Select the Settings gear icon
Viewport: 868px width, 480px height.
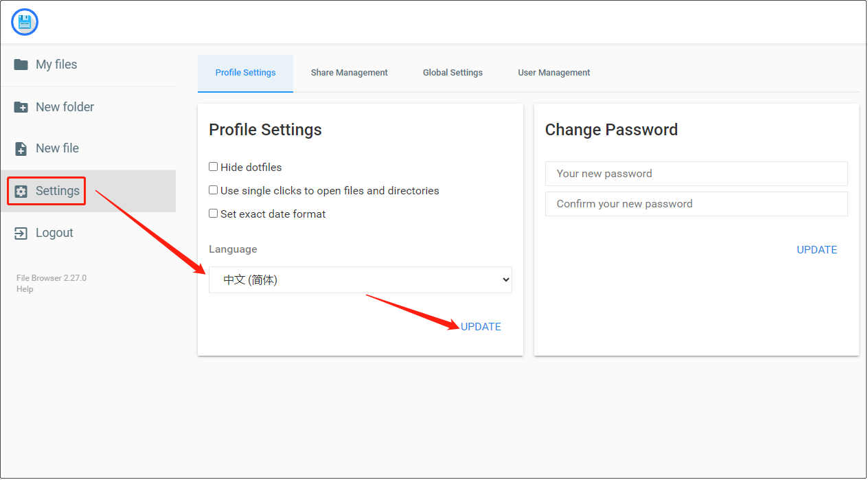tap(21, 191)
